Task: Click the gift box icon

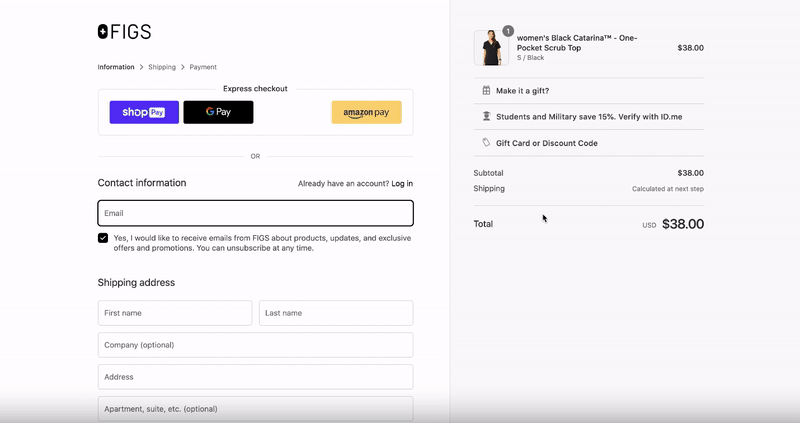Action: pos(486,90)
